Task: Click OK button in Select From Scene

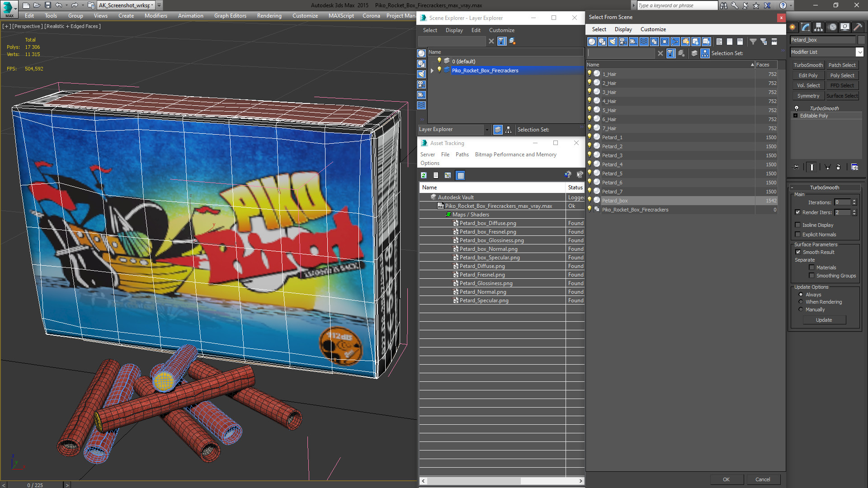Action: [x=726, y=479]
